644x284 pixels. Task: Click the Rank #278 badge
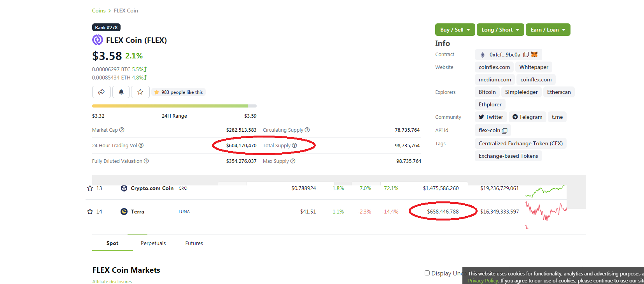tap(106, 27)
